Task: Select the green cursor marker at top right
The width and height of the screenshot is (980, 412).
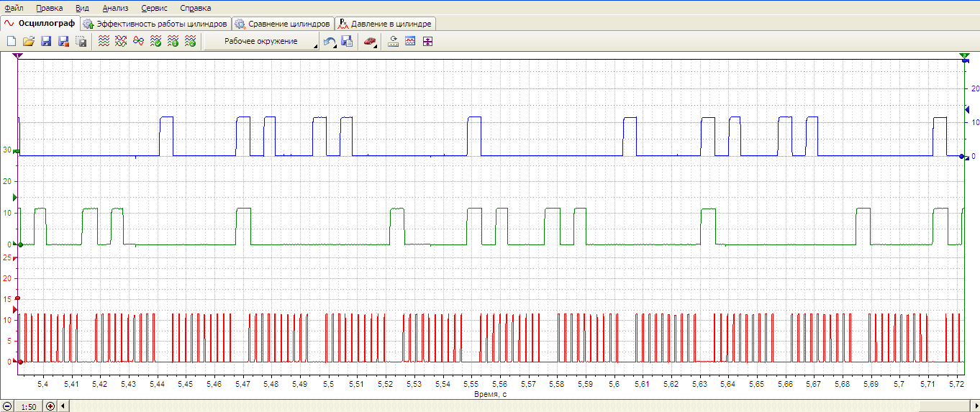Action: point(964,55)
